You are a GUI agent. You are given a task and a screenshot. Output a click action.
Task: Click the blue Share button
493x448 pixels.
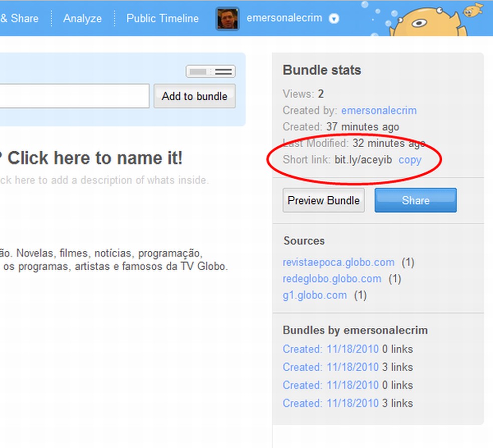pyautogui.click(x=415, y=200)
